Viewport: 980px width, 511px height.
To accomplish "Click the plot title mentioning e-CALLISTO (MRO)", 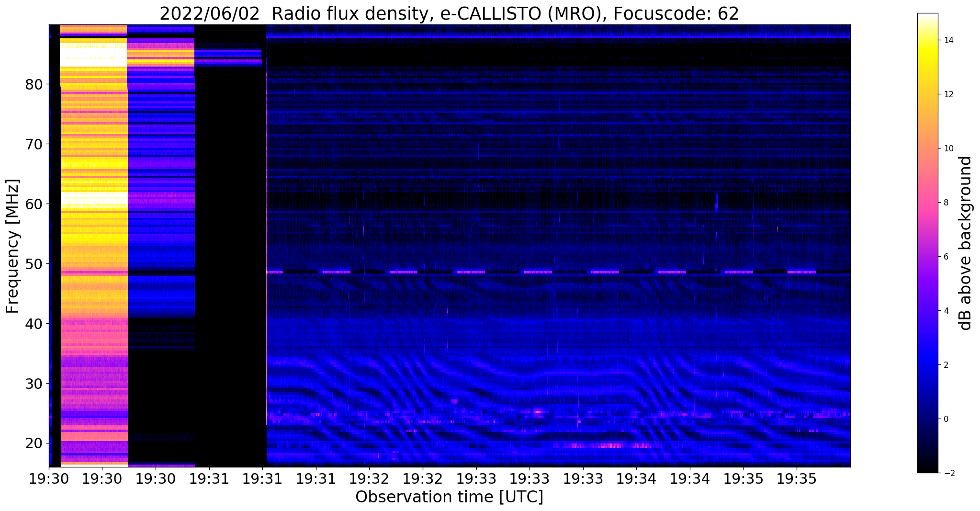I will (x=449, y=14).
